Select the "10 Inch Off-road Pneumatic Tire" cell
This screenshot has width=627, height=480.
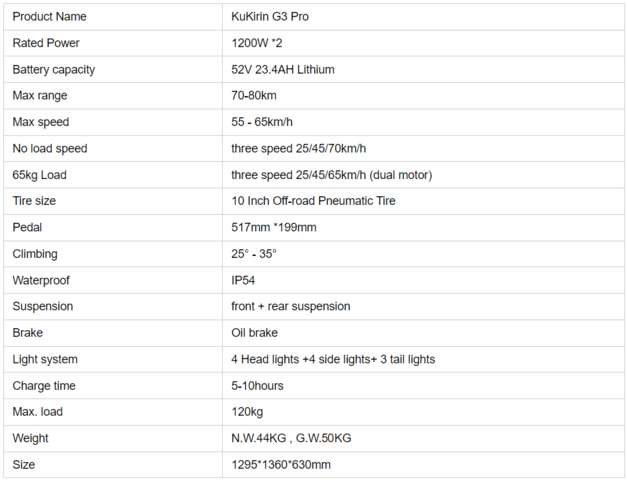(313, 201)
